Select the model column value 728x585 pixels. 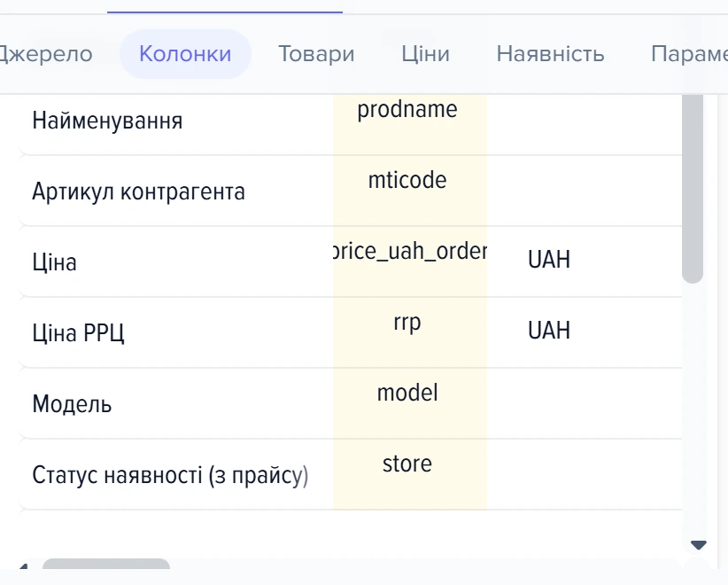[x=407, y=393]
